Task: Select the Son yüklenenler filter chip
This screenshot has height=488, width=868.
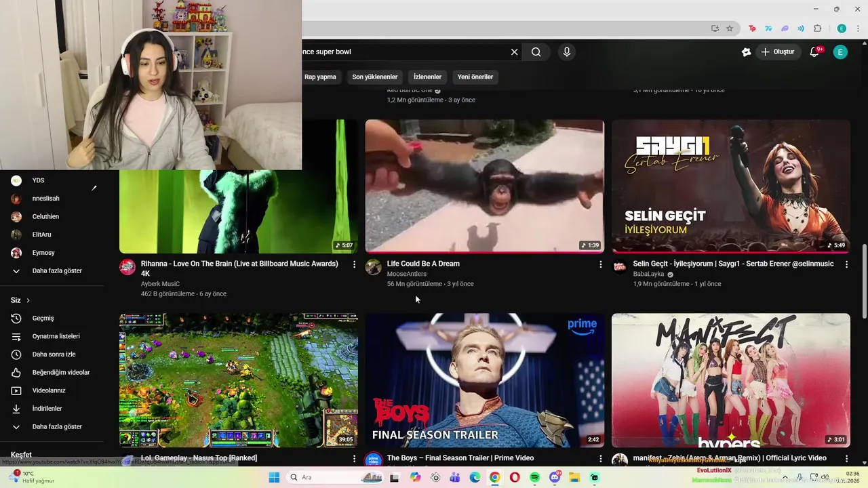Action: (375, 77)
